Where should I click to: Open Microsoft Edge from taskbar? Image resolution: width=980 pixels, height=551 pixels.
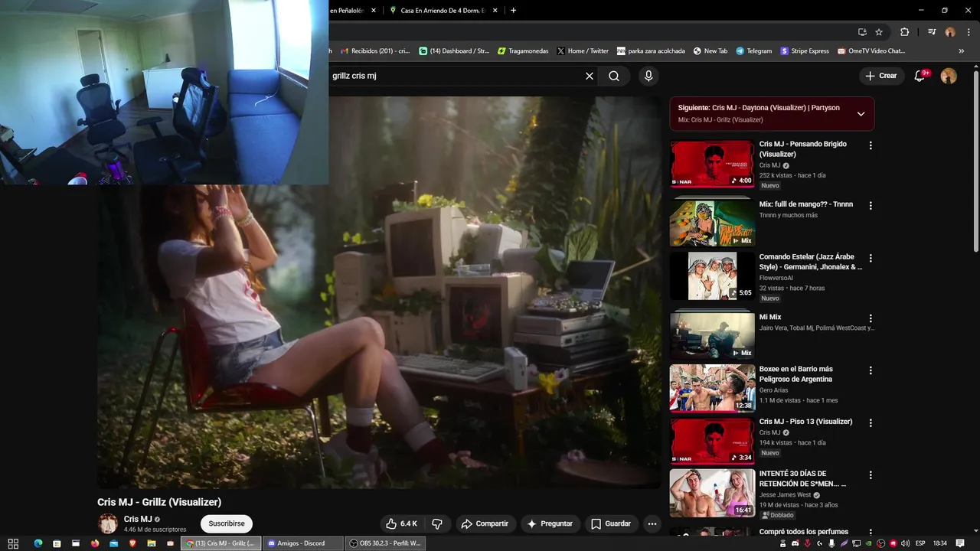click(38, 543)
